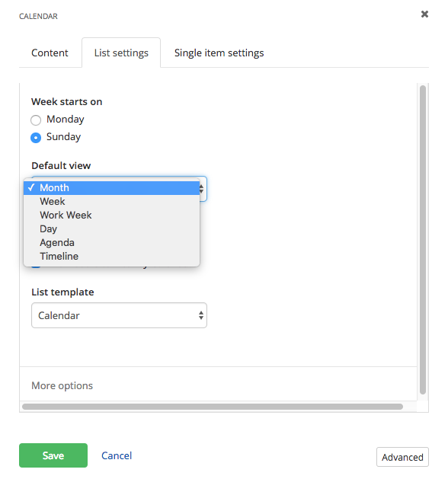Cancel the calendar settings dialog
Screen dimensions: 448x479
(x=117, y=455)
